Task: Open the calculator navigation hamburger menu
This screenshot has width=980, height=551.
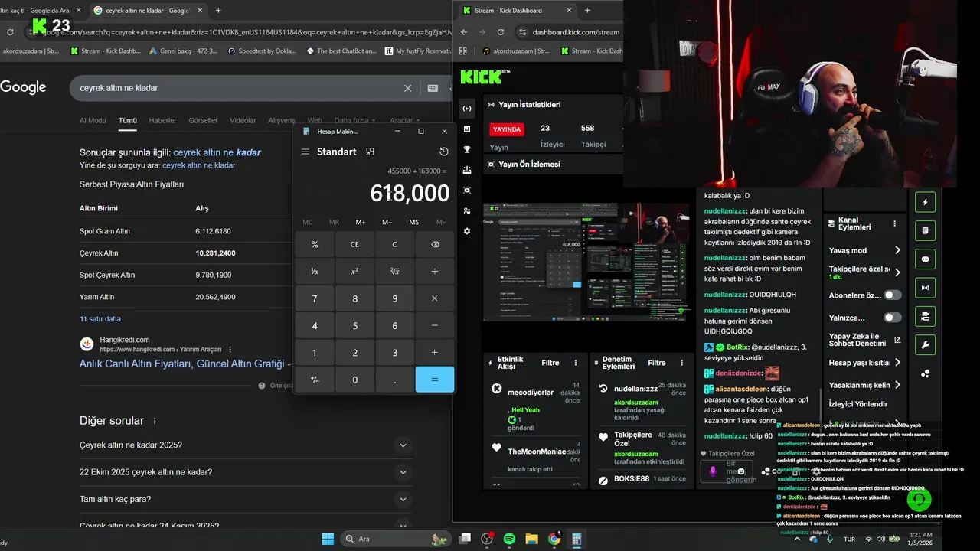Action: click(x=305, y=152)
